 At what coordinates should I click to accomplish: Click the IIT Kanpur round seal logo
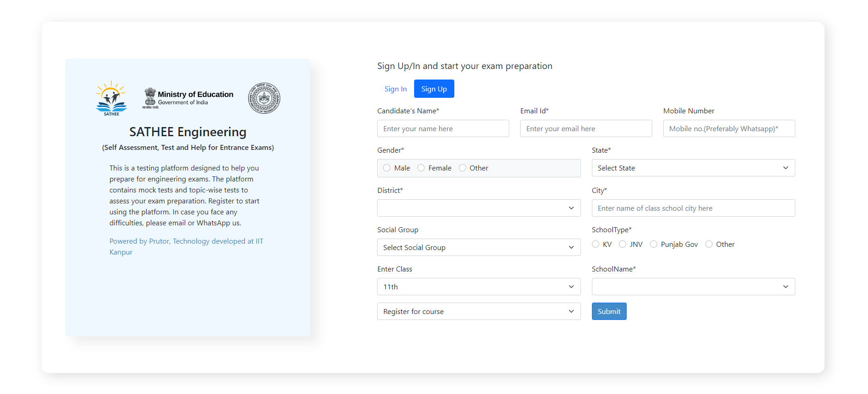[x=264, y=98]
